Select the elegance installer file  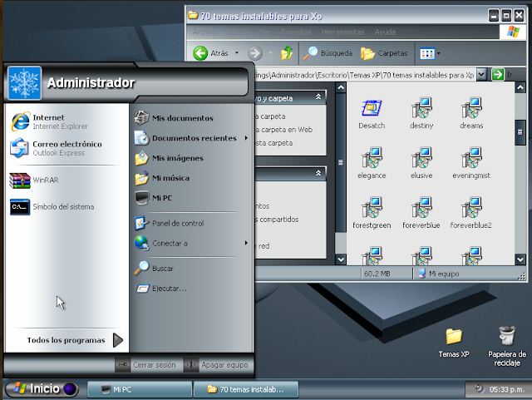[x=372, y=163]
